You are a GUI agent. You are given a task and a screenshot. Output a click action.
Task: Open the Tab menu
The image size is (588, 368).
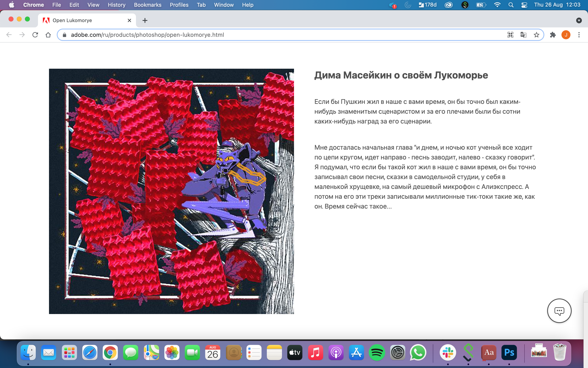point(201,5)
